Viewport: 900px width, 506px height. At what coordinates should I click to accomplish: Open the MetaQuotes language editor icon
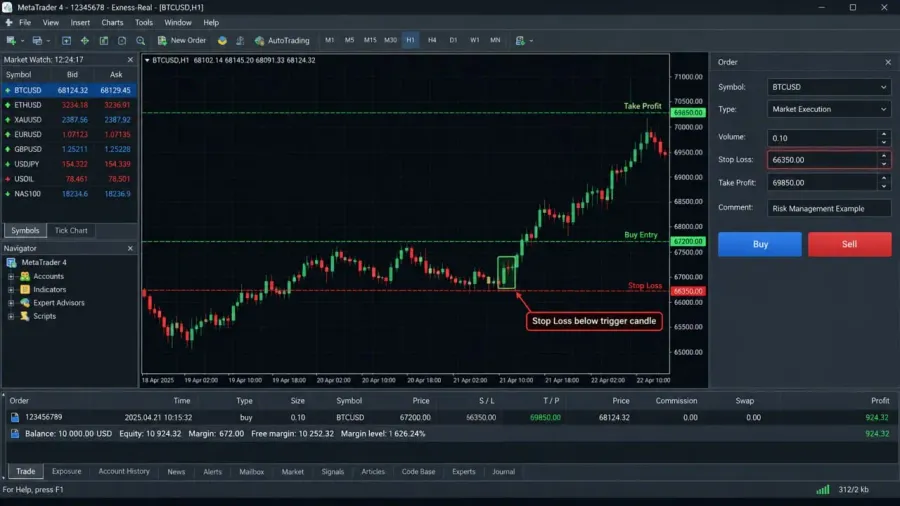[x=222, y=40]
